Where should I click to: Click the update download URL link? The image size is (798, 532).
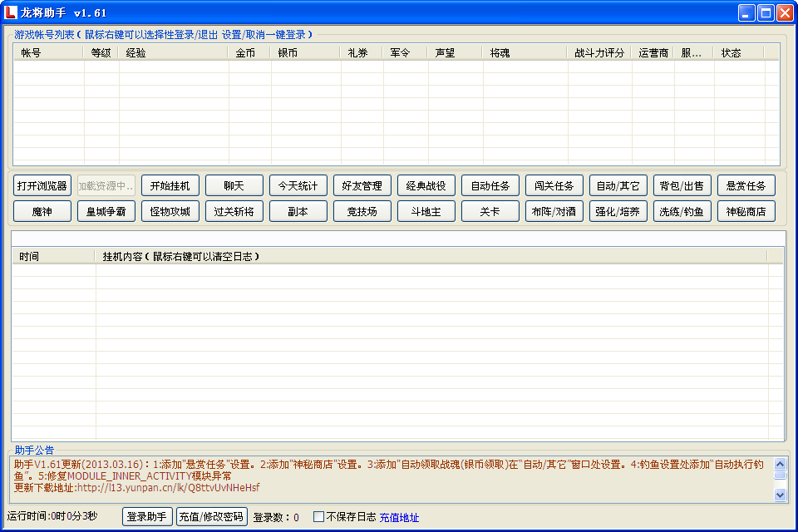pyautogui.click(x=168, y=488)
